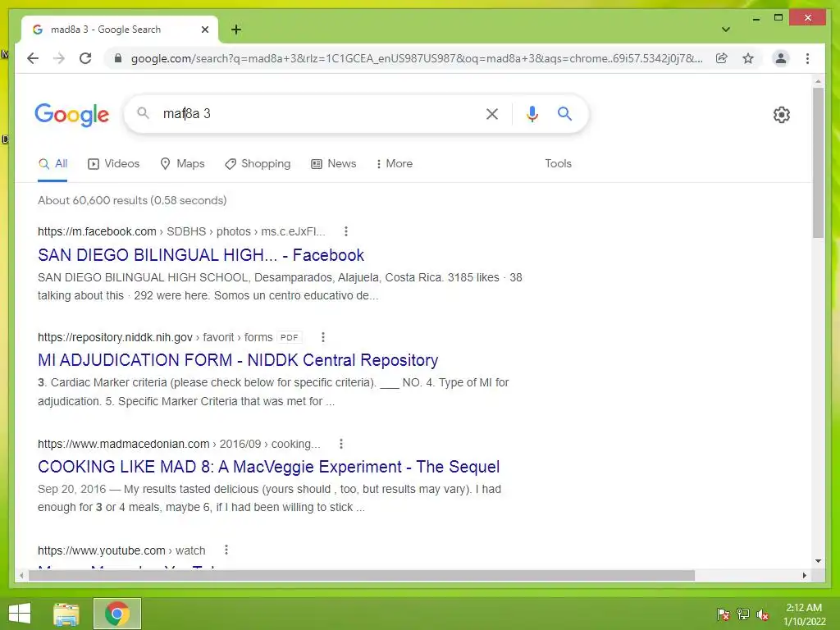840x630 pixels.
Task: Click the youtube.com watch breadcrumb
Action: tap(121, 550)
